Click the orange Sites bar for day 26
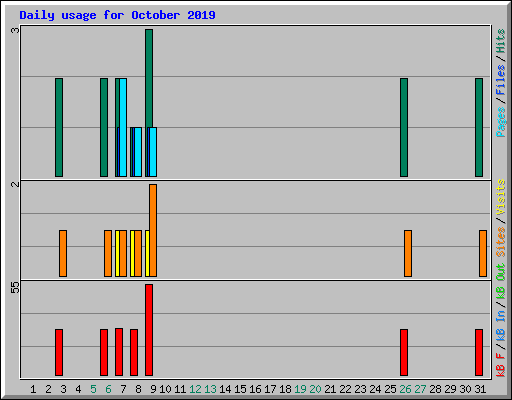512x400 pixels. [408, 253]
